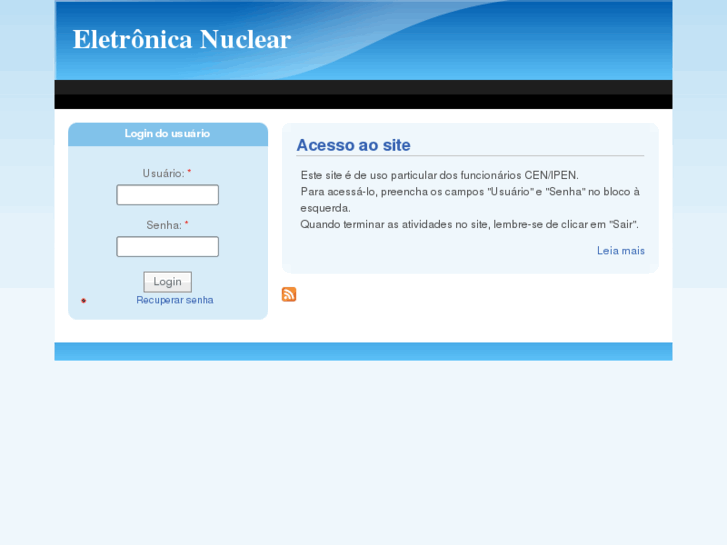727x545 pixels.
Task: Click the Usuário: field label
Action: point(164,173)
